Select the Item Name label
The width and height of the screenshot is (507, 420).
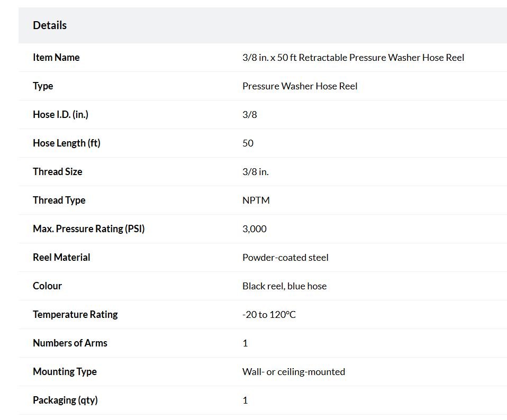click(56, 58)
